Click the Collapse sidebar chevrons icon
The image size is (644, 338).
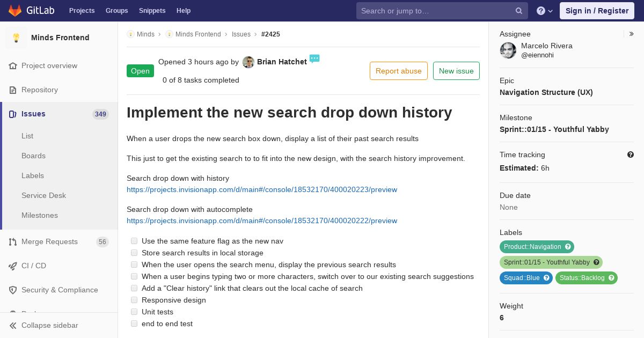(13, 325)
